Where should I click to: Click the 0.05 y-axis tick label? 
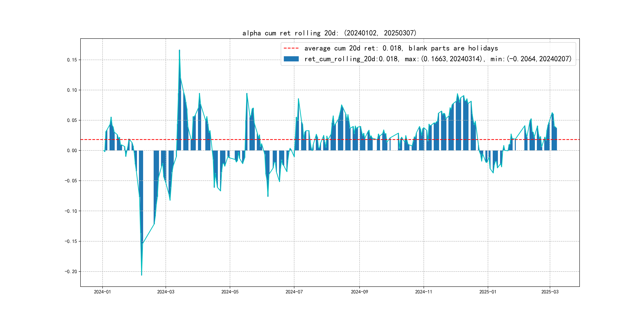(x=72, y=120)
